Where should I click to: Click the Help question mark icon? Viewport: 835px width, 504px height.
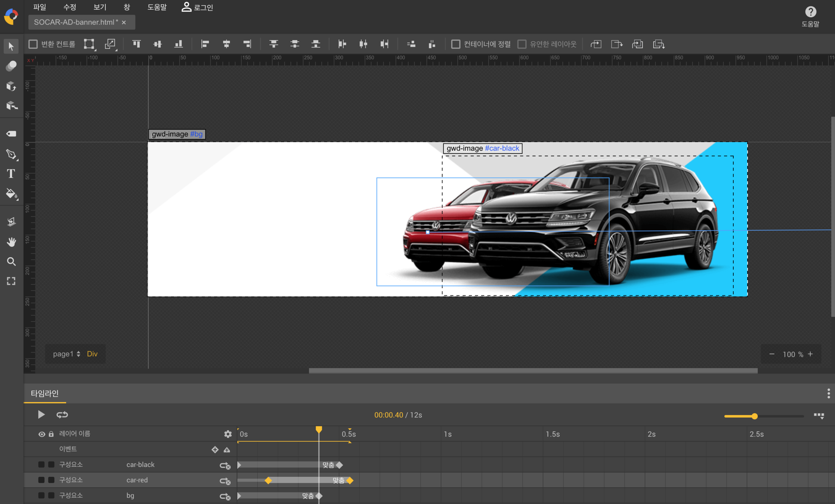click(810, 12)
